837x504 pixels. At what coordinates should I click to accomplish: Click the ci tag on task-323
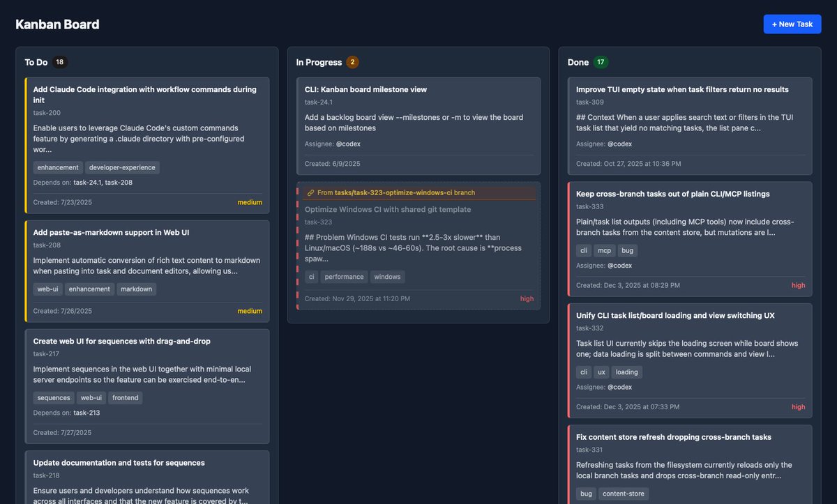click(312, 277)
